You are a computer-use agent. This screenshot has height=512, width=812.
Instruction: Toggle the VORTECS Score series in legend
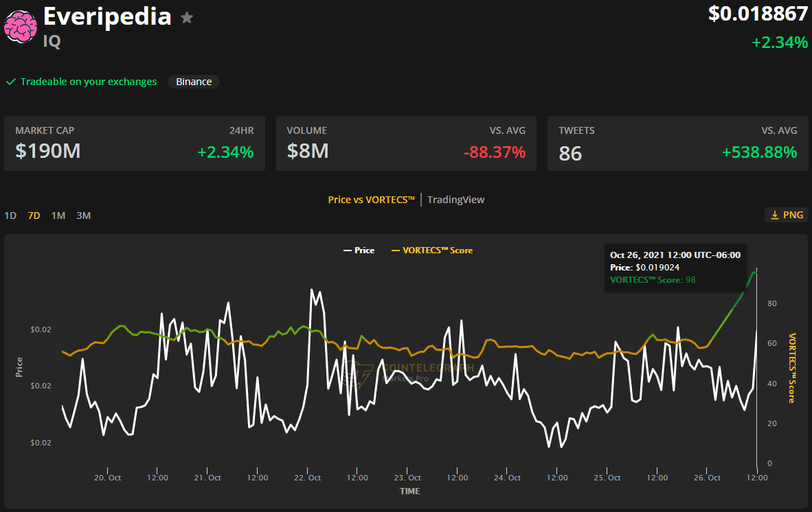point(432,251)
